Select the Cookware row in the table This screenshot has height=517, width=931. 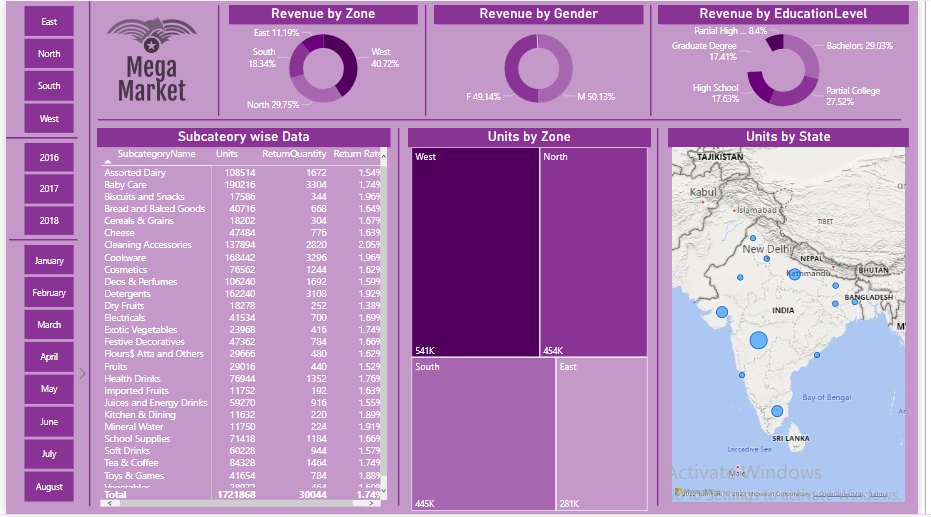tap(125, 258)
